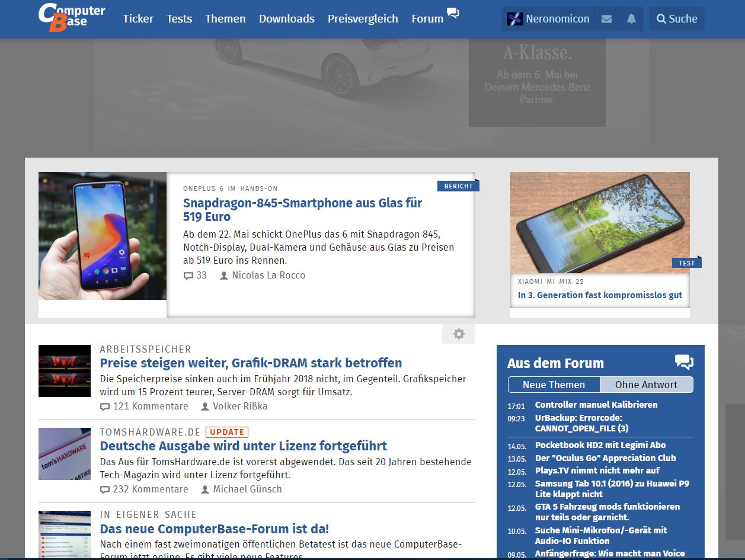Open thread GTA 5 Fahrzeug mods funktionieren
The height and width of the screenshot is (560, 745).
(607, 512)
